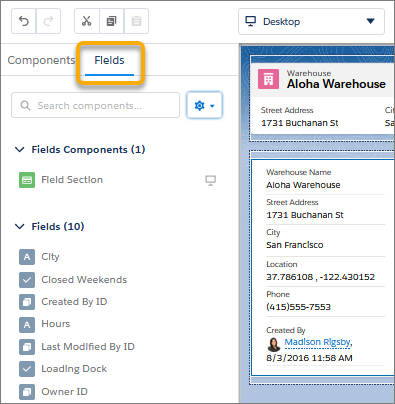Click the Search components input box

[x=95, y=105]
